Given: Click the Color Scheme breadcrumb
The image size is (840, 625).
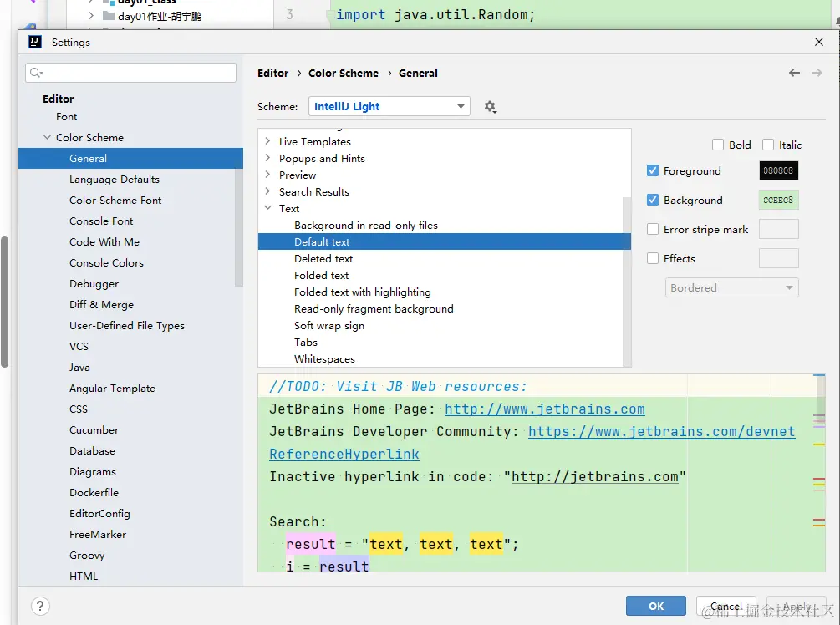Looking at the screenshot, I should coord(344,73).
